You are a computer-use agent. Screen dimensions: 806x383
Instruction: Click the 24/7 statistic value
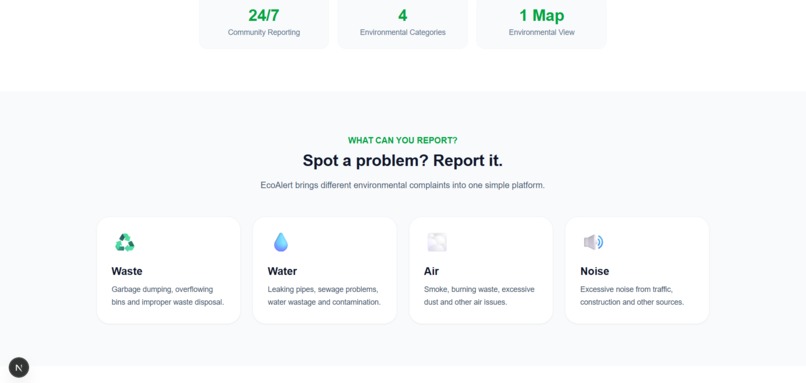tap(264, 15)
